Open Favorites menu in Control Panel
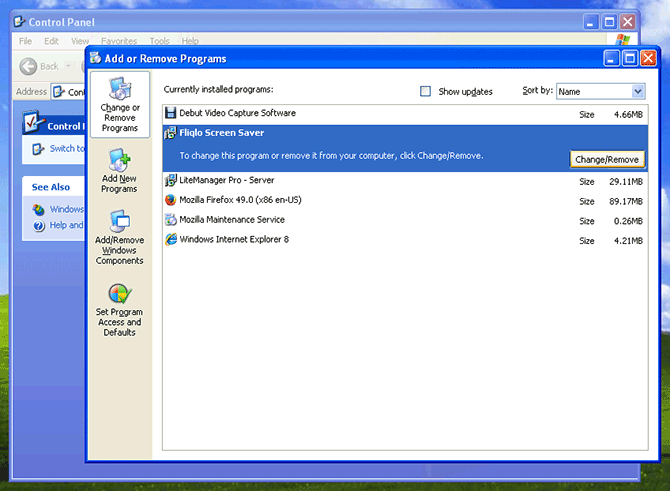 pyautogui.click(x=119, y=41)
